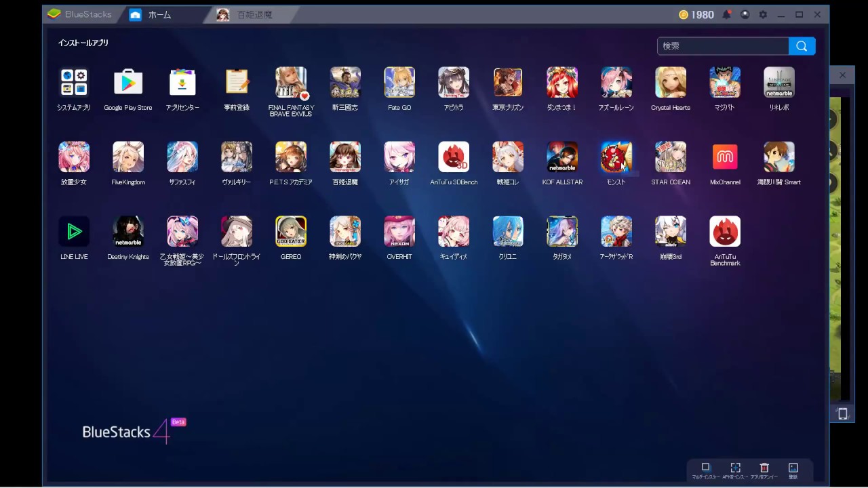This screenshot has width=868, height=488.
Task: Open the wallpaper (壁紙) button
Action: [x=793, y=470]
